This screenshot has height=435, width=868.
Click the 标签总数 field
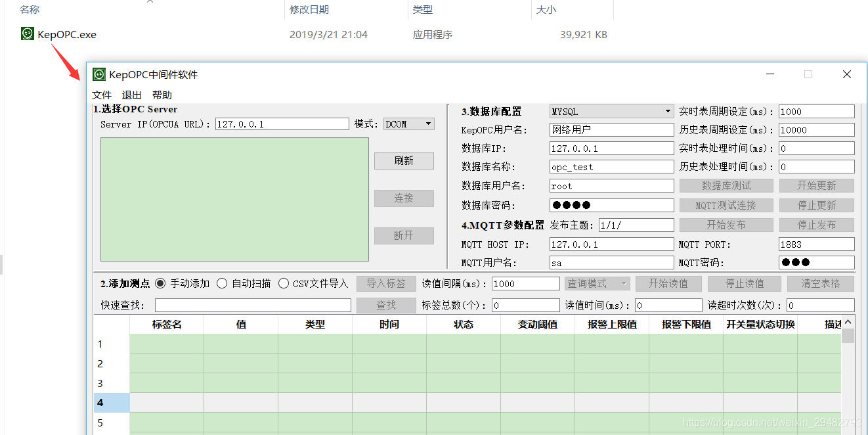pos(525,305)
